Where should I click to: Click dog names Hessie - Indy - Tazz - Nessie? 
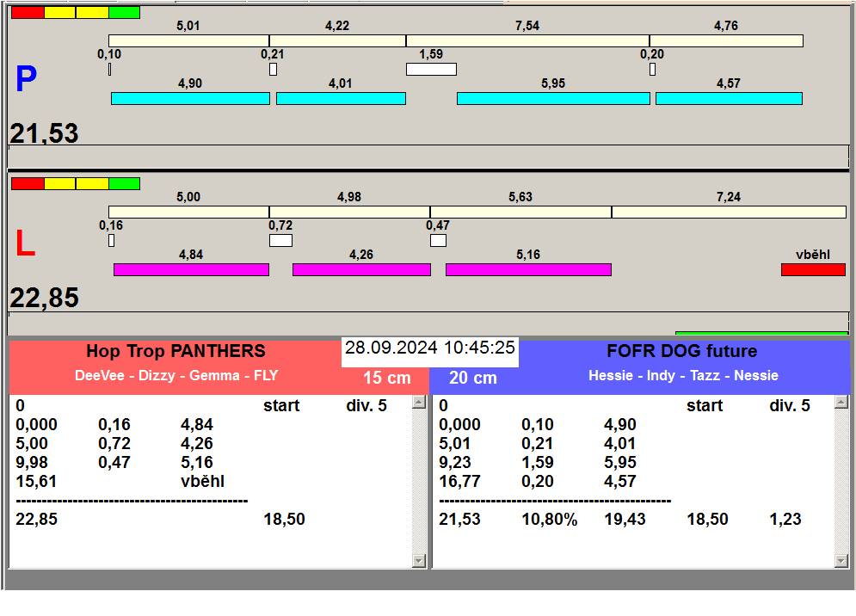tap(683, 376)
